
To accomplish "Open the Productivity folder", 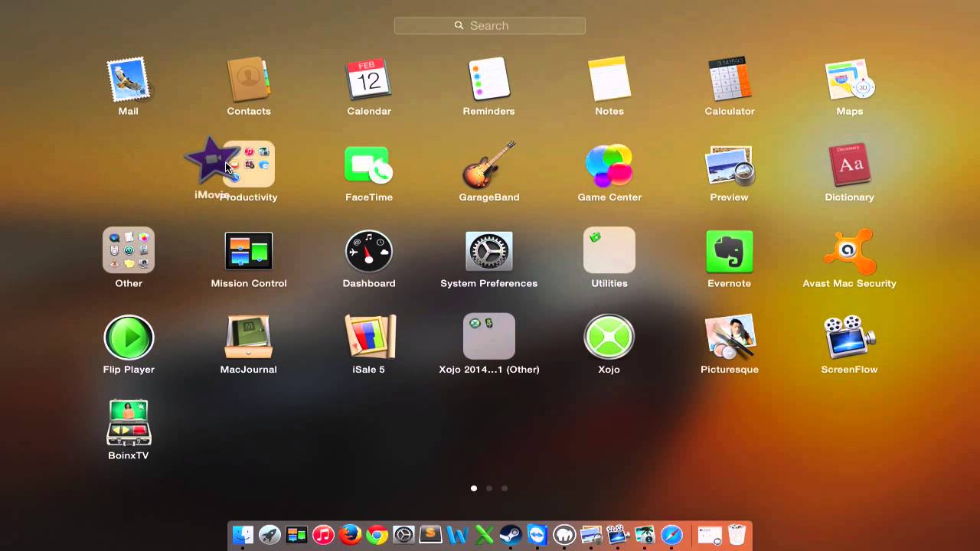I will pos(250,165).
